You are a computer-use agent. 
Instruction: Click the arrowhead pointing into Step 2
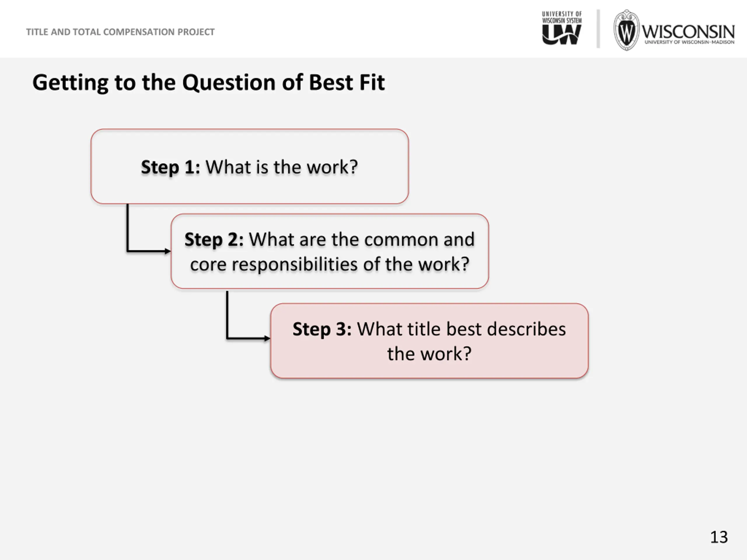(x=167, y=251)
